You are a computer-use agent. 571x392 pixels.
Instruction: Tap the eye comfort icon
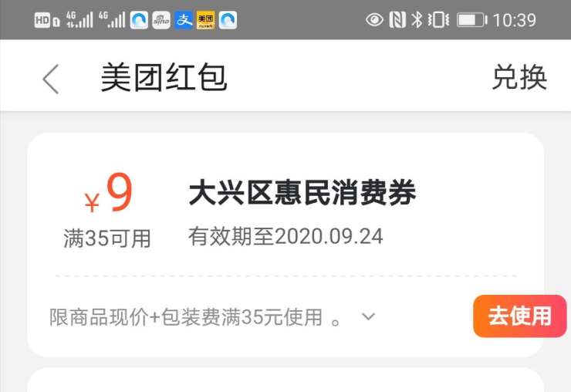point(375,19)
